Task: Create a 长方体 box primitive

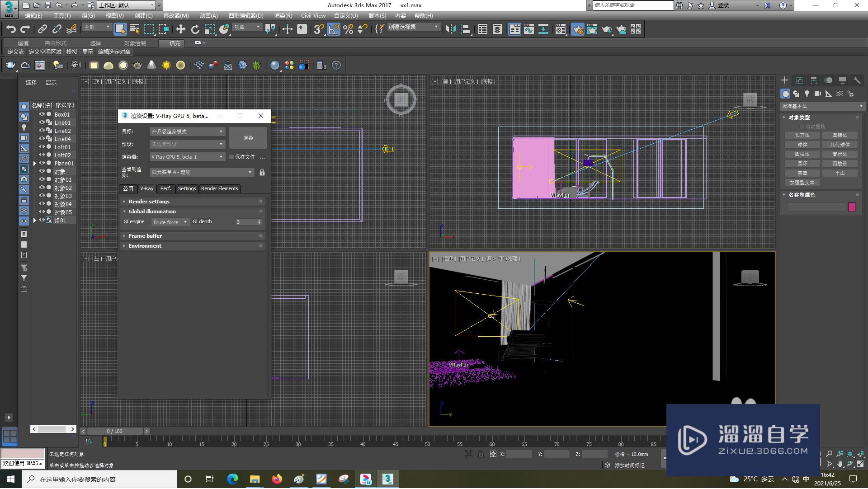Action: pyautogui.click(x=802, y=135)
